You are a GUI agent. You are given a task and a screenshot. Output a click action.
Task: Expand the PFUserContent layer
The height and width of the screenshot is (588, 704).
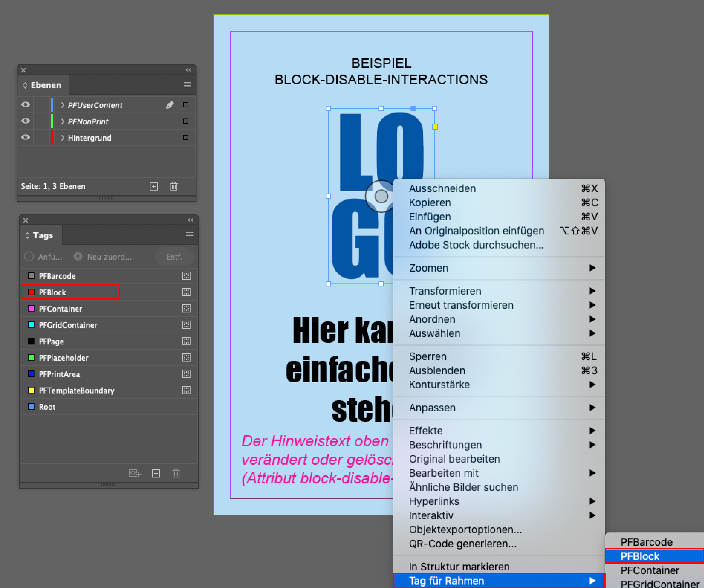pos(63,105)
